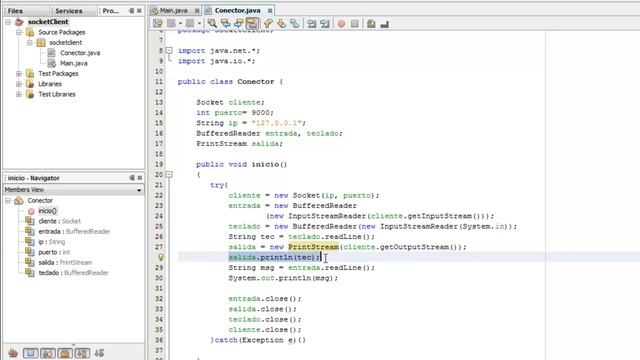The image size is (640, 360).
Task: Click the red Start Macro Recording icon
Action: coord(342,24)
